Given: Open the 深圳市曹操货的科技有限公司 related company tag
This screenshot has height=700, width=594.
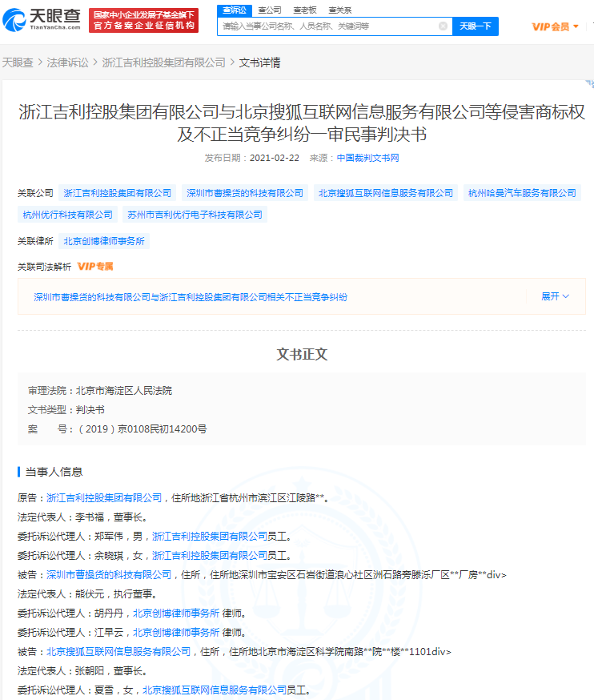Looking at the screenshot, I should click(244, 193).
